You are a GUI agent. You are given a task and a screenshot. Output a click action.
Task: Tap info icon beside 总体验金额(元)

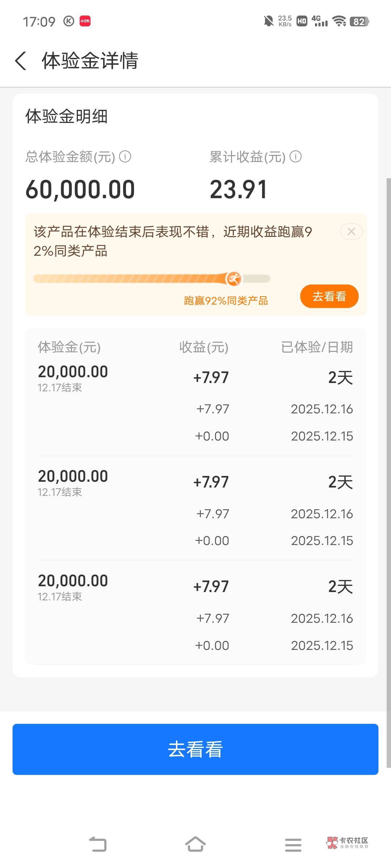coord(125,157)
